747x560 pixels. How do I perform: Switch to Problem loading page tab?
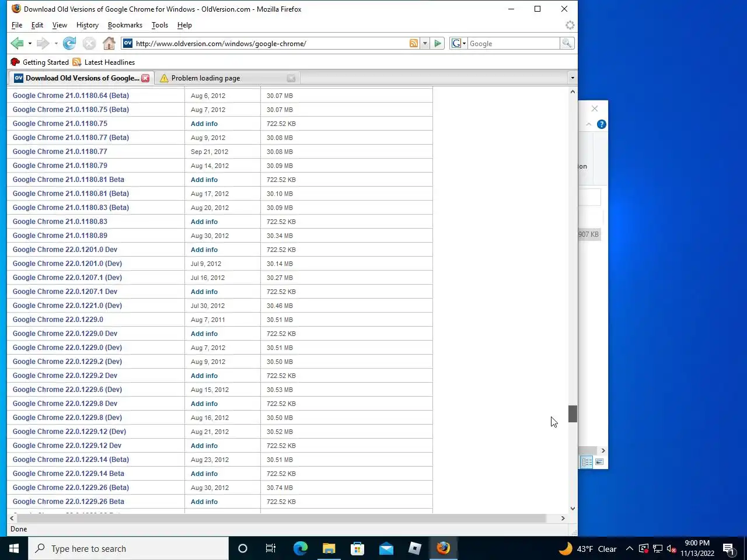pos(228,78)
